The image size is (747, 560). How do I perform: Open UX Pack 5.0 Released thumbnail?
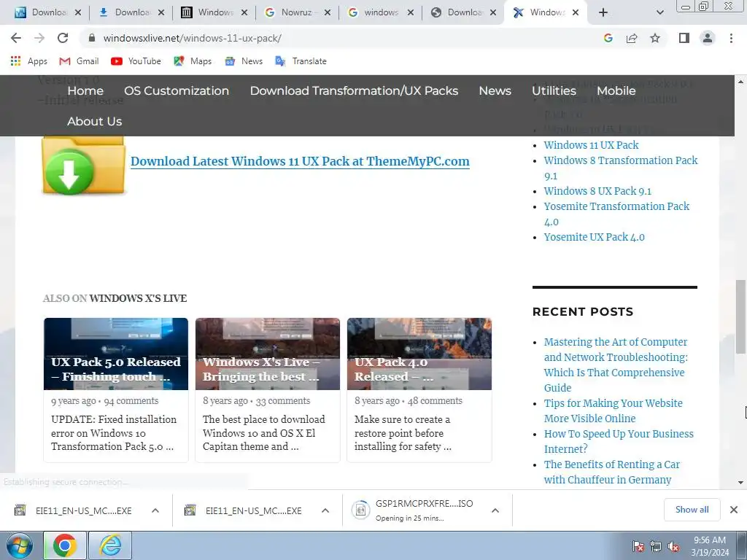(x=116, y=354)
